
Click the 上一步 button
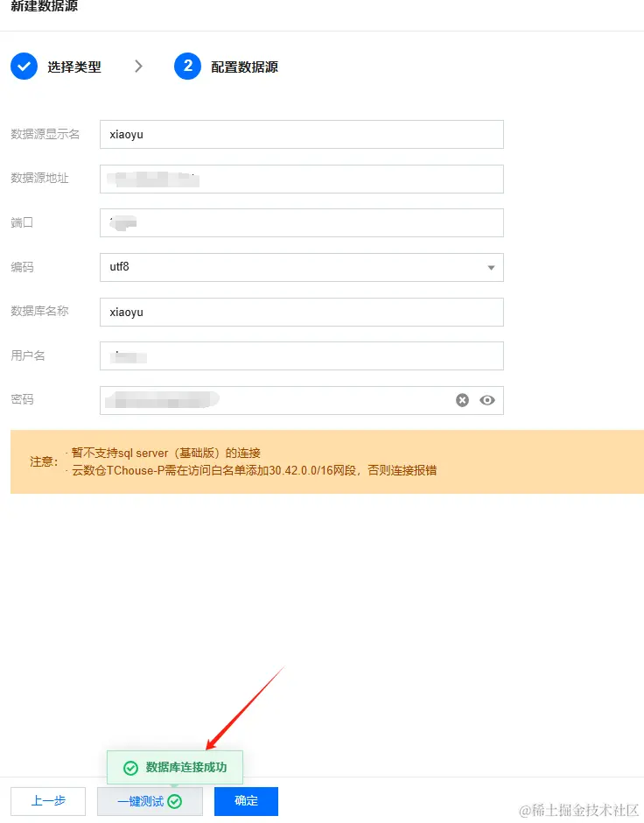tap(48, 801)
